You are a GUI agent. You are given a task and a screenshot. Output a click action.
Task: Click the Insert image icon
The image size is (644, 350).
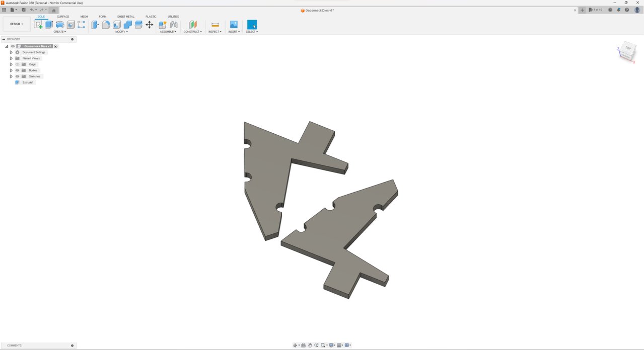coord(234,25)
